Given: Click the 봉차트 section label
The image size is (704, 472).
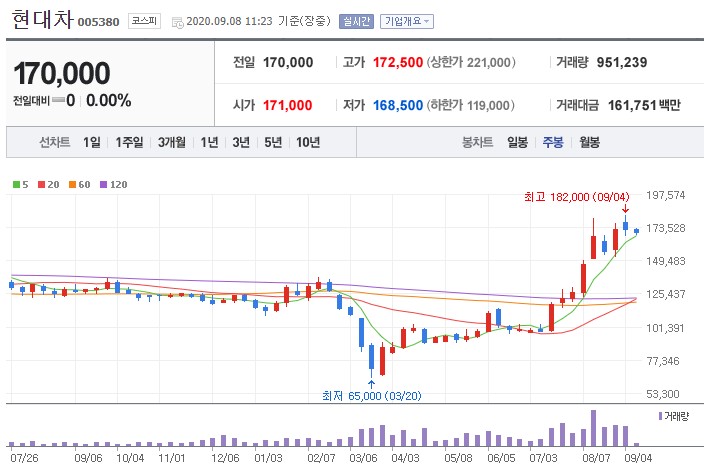Looking at the screenshot, I should 477,142.
